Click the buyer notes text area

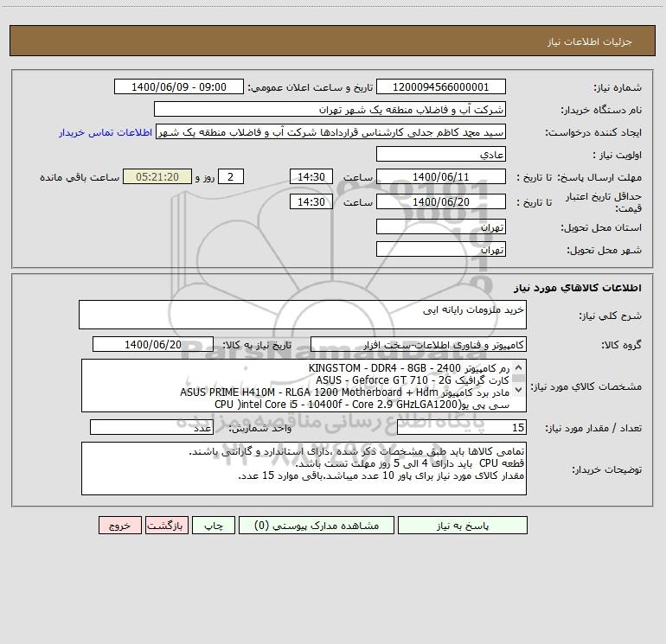pos(304,469)
